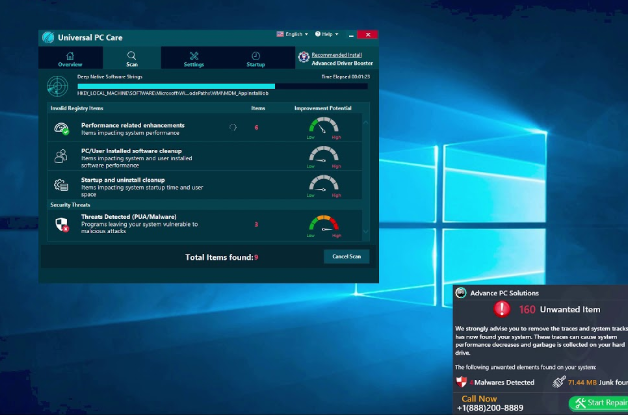
Task: Click the results list scroll up arrow
Action: click(366, 123)
